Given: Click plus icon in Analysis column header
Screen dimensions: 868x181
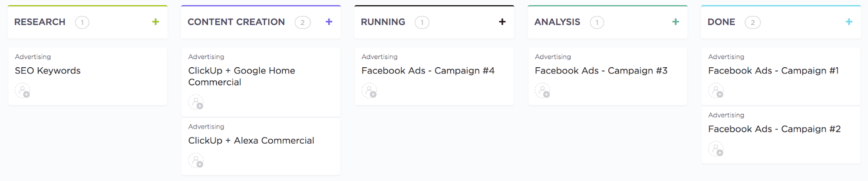Looking at the screenshot, I should [x=675, y=22].
